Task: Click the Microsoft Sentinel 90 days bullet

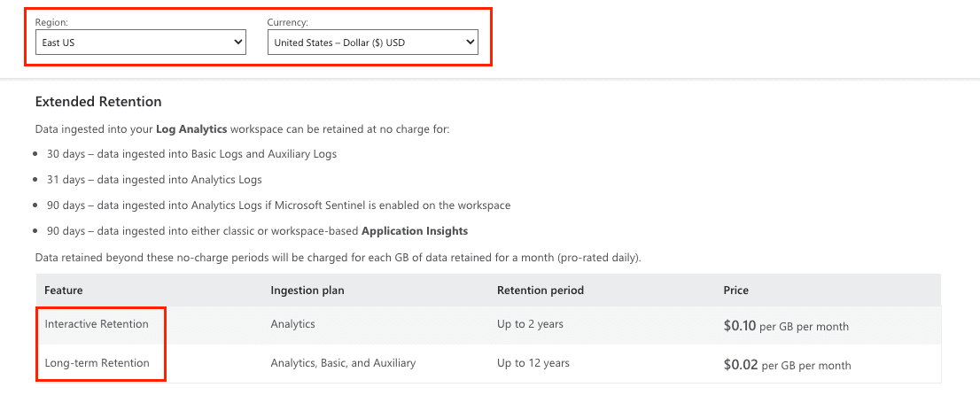Action: click(278, 205)
